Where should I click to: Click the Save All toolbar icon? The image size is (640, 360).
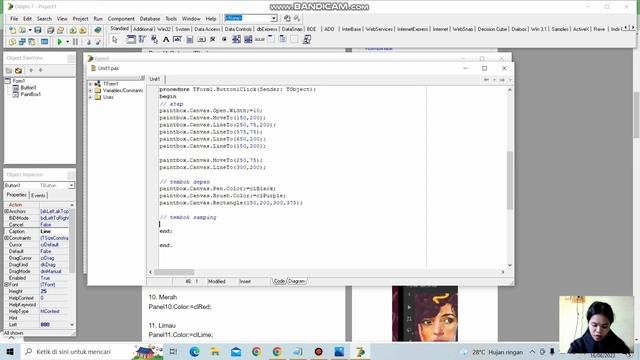50,30
